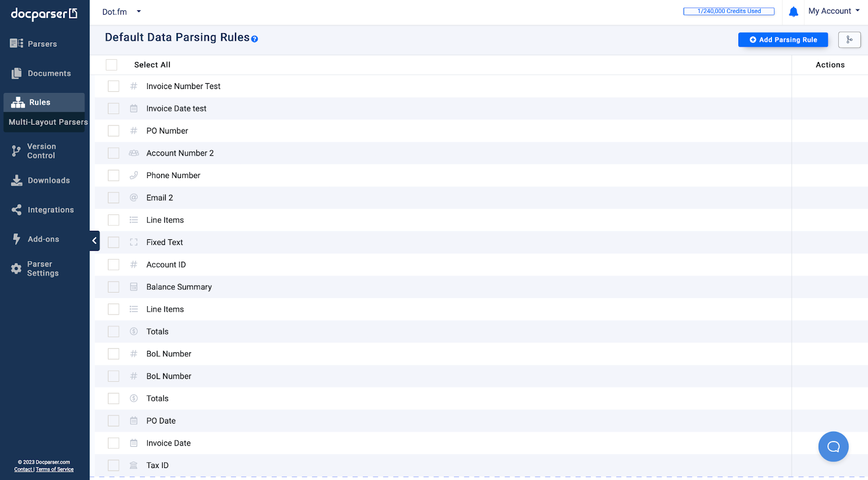Collapse the sidebar with the chevron handle
The image size is (868, 480).
pos(94,241)
